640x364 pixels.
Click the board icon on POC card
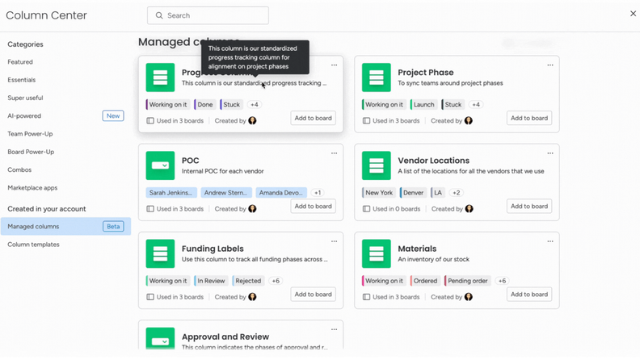150,209
